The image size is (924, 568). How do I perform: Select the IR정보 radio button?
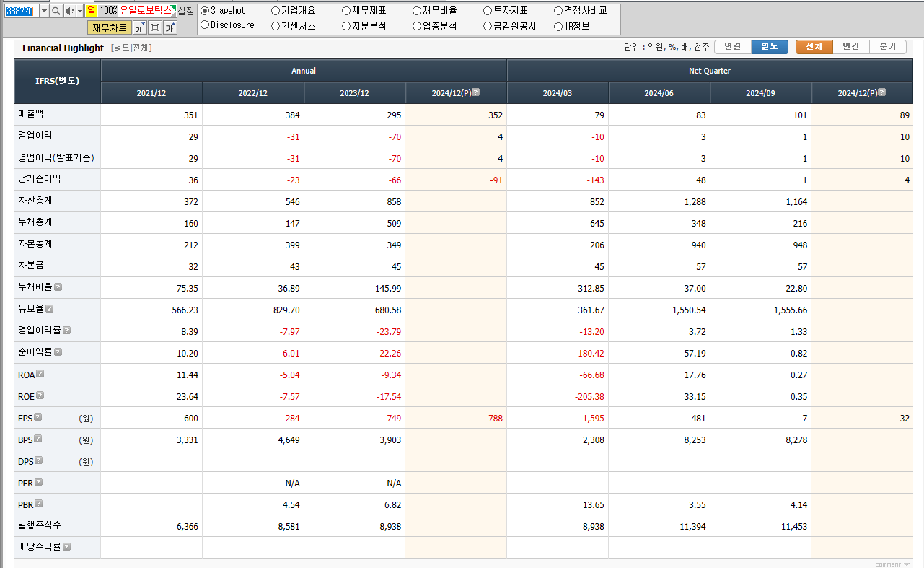point(558,26)
